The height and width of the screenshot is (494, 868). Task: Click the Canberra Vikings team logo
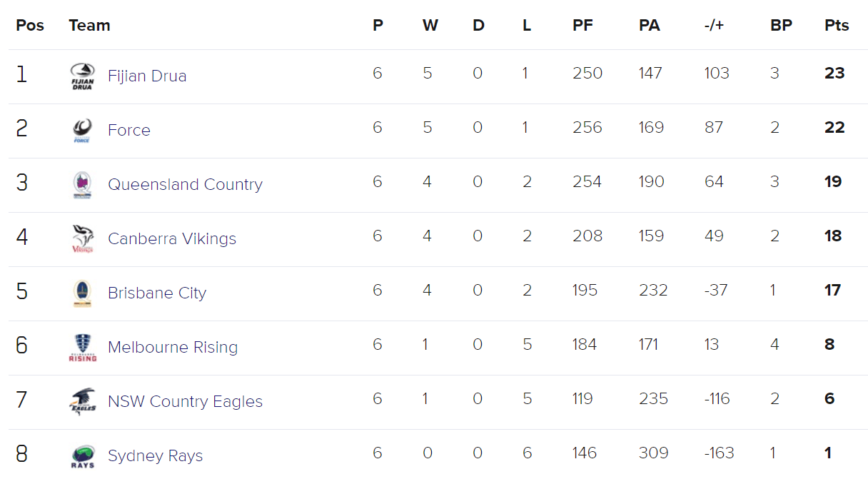pos(83,239)
